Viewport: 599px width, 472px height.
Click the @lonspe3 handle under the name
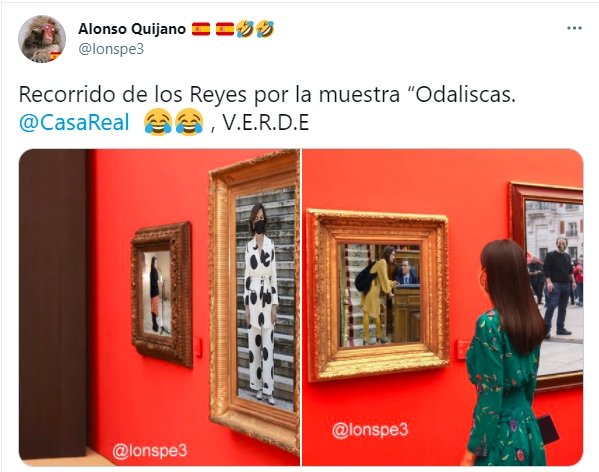point(111,49)
